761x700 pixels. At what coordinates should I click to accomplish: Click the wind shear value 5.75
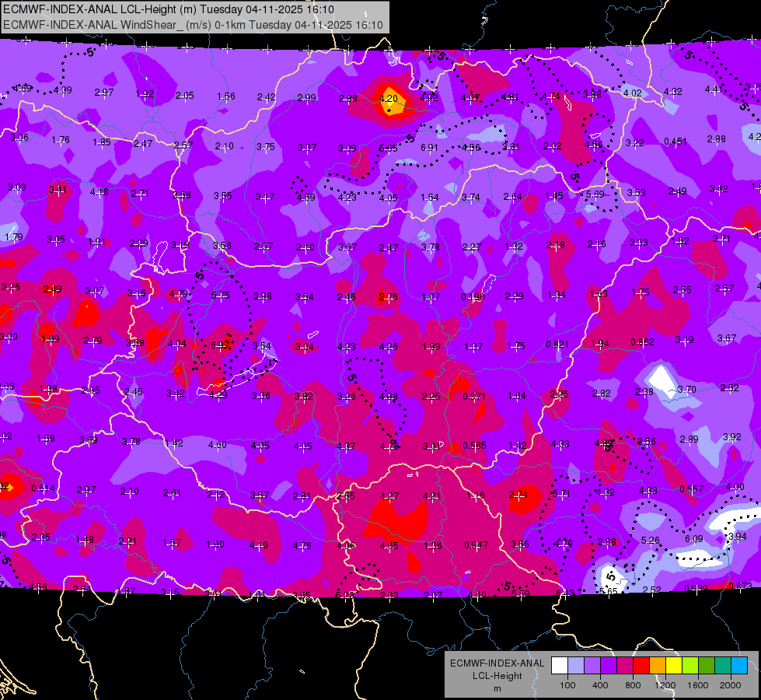tap(220, 296)
